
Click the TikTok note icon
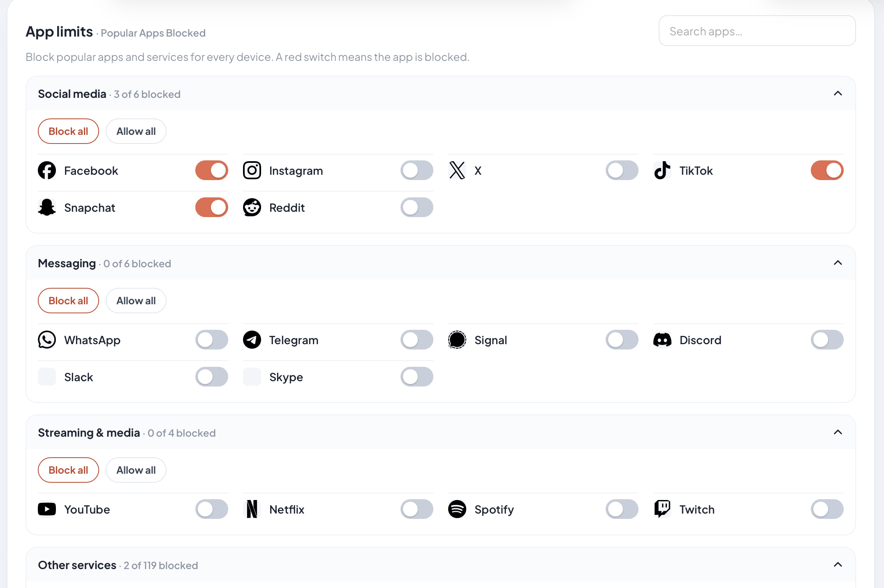coord(662,170)
